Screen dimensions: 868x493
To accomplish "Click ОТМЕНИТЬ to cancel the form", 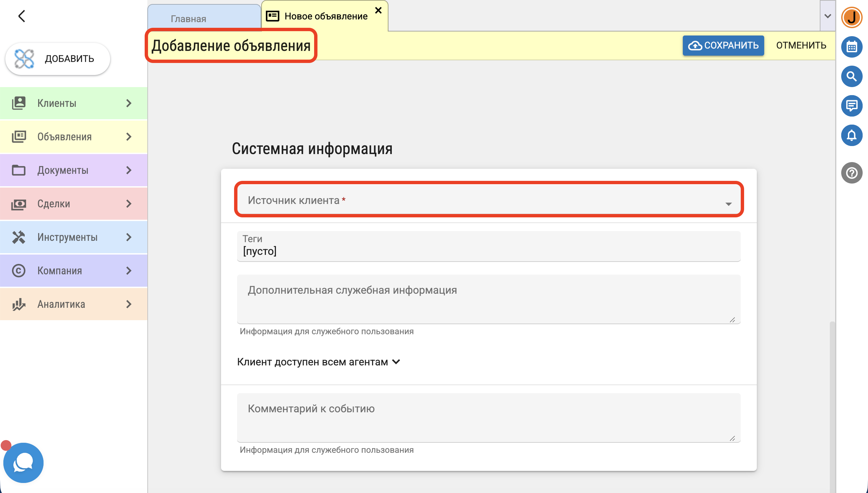I will coord(801,45).
